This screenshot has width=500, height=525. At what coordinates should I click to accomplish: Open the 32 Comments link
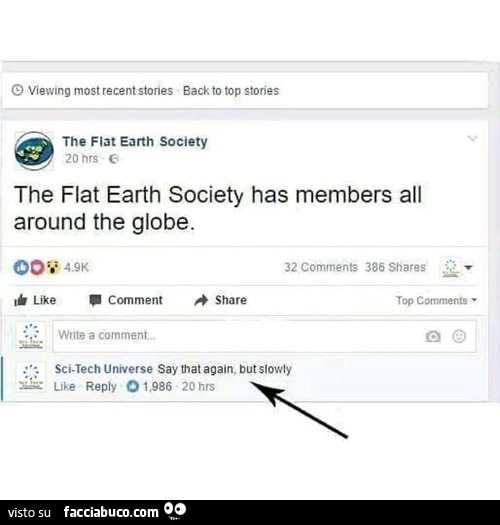[321, 267]
